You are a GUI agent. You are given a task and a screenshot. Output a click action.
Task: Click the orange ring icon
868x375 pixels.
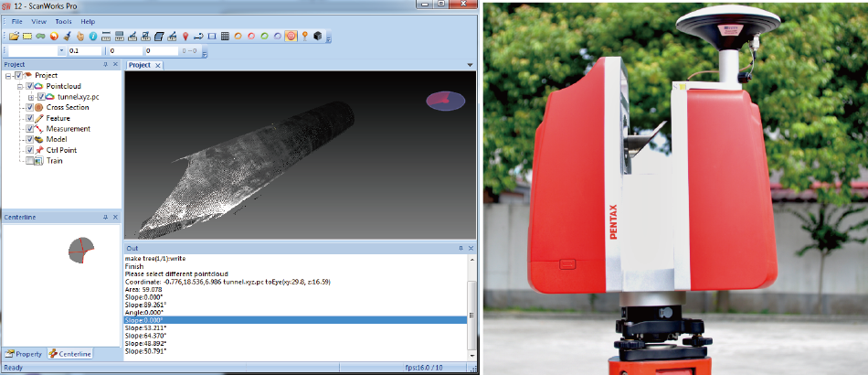tap(238, 36)
